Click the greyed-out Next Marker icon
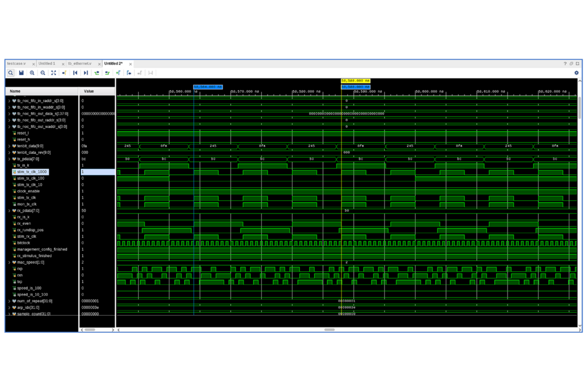Screen dimensions: 588x392 point(140,73)
